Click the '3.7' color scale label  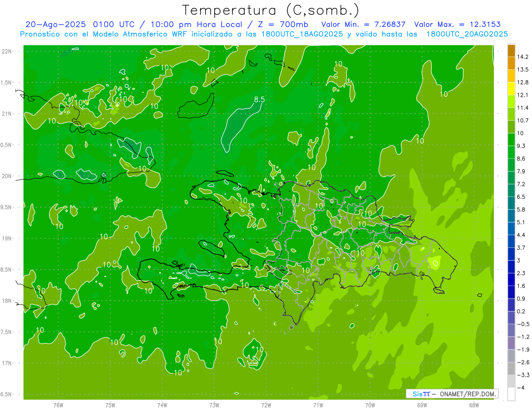(521, 247)
